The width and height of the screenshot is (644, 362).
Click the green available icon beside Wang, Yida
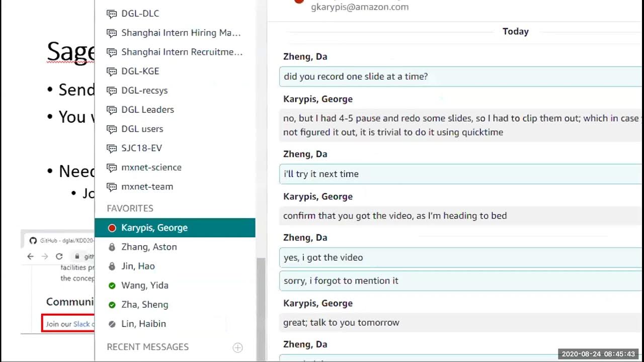(x=112, y=286)
